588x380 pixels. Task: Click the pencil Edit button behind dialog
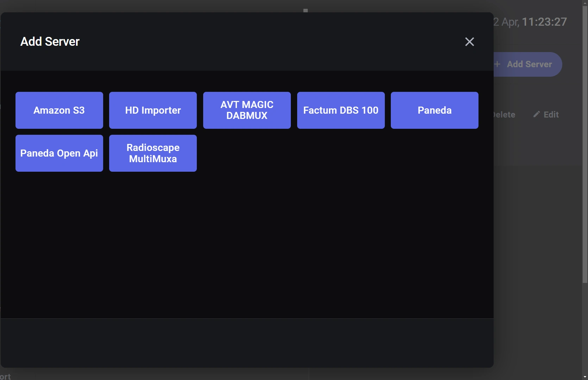(546, 115)
